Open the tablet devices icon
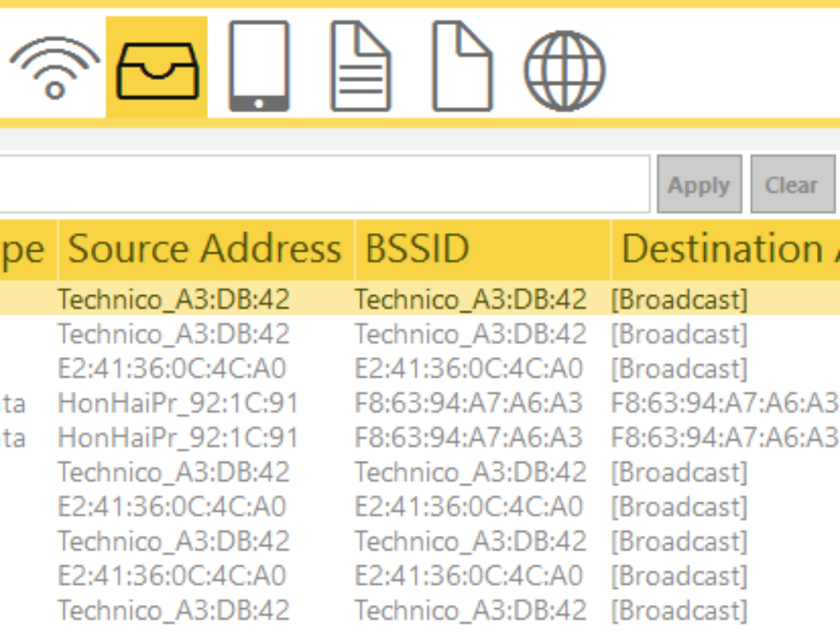Image resolution: width=840 pixels, height=630 pixels. click(258, 66)
